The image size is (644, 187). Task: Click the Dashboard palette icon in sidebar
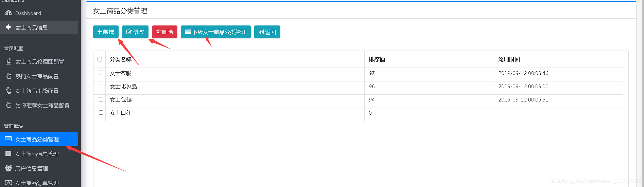coord(8,13)
